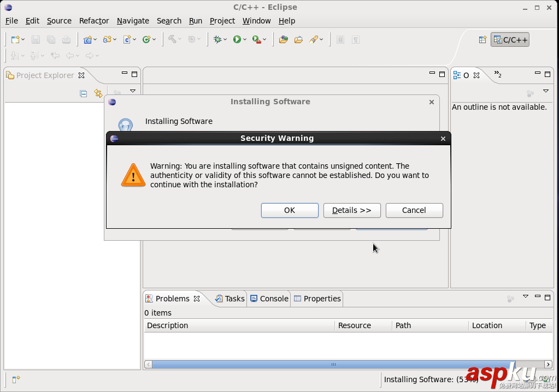
Task: Click the Save All icon
Action: [x=51, y=39]
